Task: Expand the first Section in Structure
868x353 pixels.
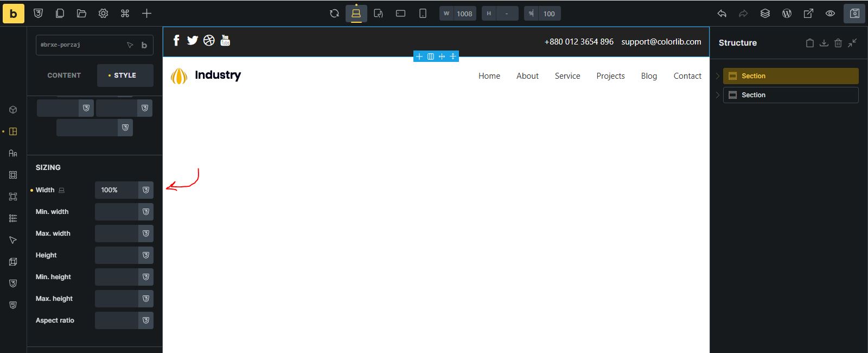Action: click(x=718, y=76)
